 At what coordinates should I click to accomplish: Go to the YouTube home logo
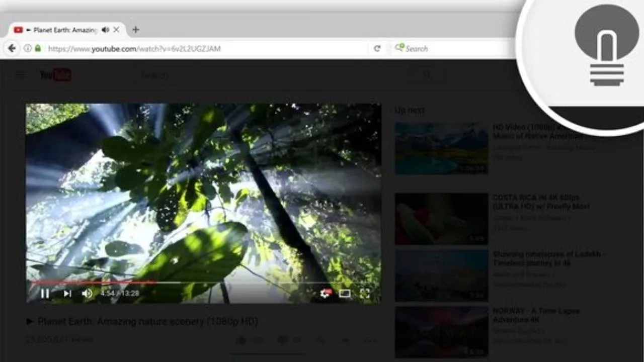pyautogui.click(x=55, y=75)
